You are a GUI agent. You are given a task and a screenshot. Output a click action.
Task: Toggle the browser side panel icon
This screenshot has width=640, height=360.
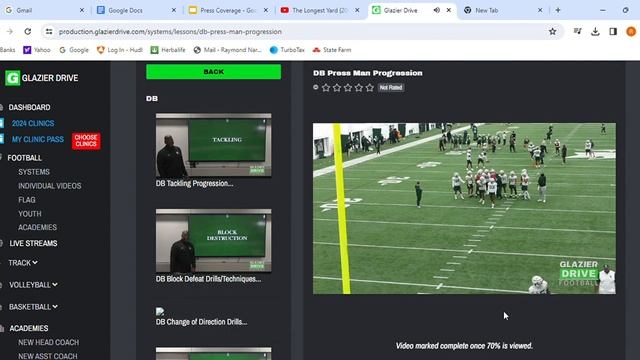[x=613, y=31]
